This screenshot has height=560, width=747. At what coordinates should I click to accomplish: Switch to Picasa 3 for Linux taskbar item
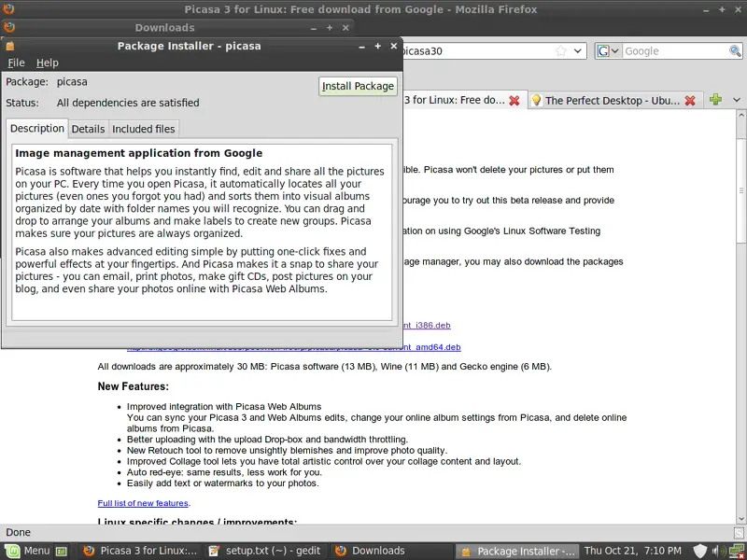click(139, 551)
